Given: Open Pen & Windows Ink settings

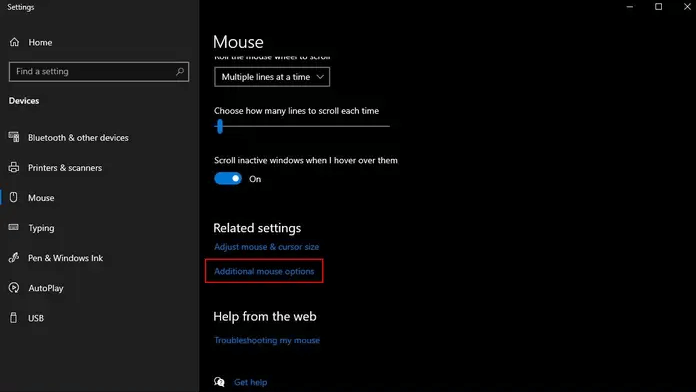Looking at the screenshot, I should [x=65, y=258].
